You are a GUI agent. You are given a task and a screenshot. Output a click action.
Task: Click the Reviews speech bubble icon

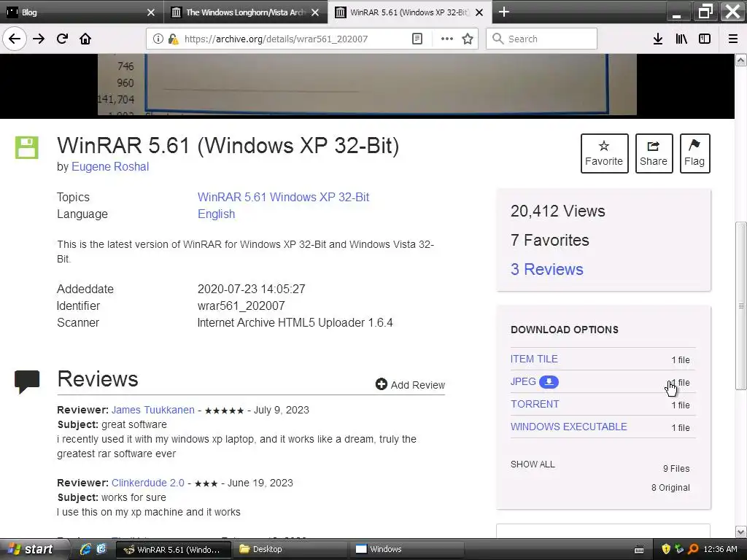27,381
